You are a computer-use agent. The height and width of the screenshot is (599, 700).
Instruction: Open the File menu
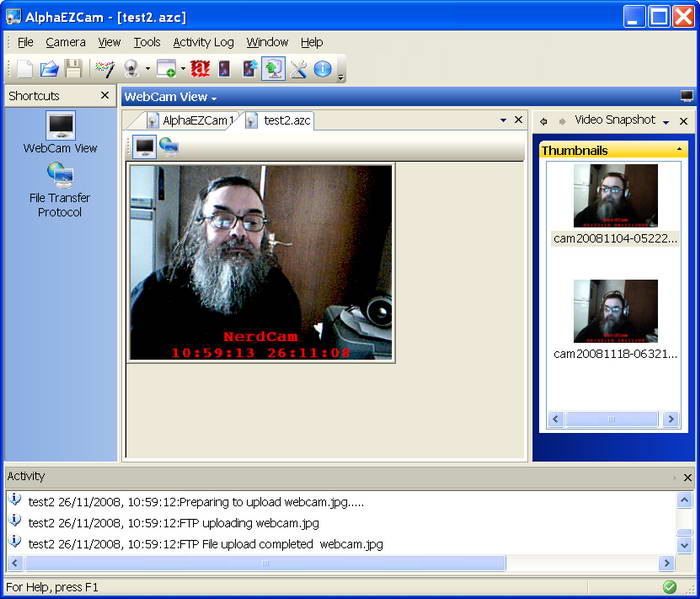pos(25,42)
